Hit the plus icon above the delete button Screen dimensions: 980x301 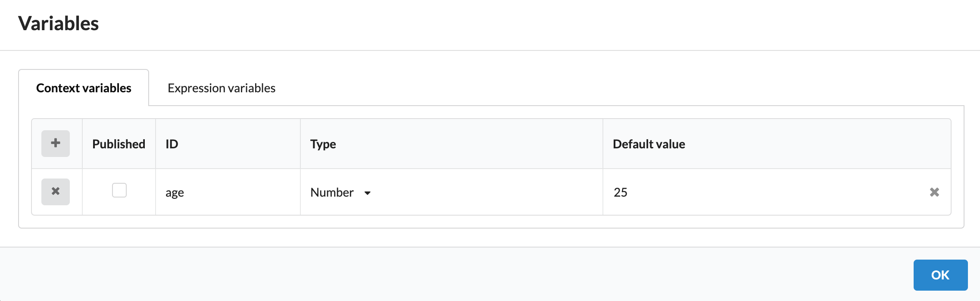[x=55, y=143]
